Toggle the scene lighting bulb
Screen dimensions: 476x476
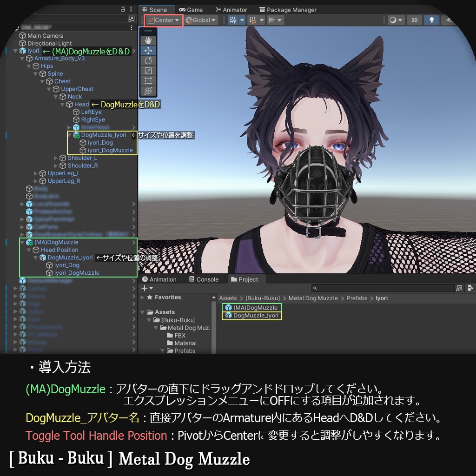pyautogui.click(x=432, y=20)
